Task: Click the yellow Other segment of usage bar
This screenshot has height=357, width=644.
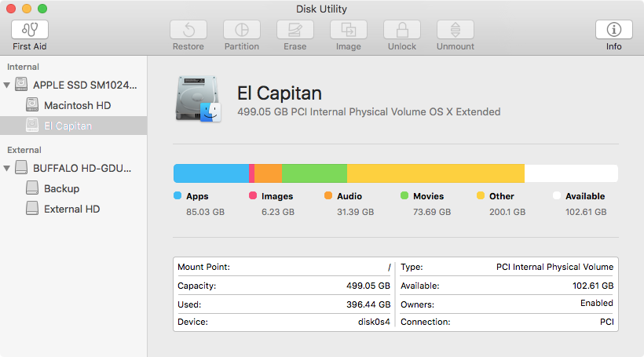Action: [436, 173]
